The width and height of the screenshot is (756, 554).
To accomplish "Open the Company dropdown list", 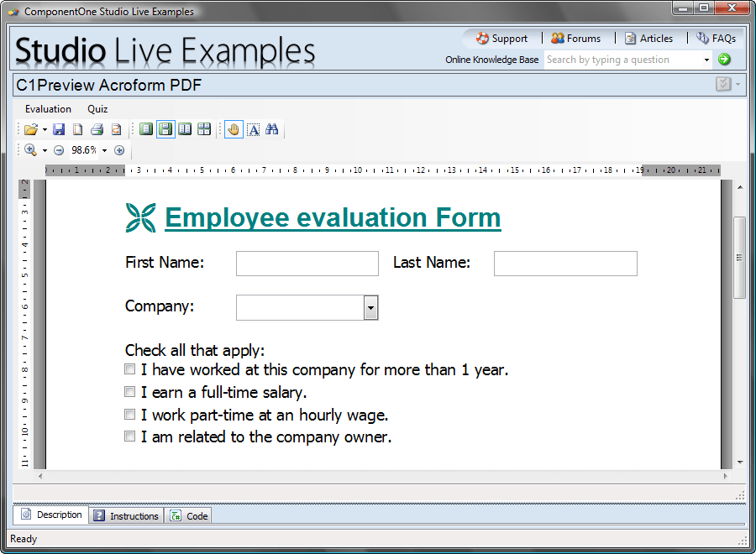I will (370, 307).
